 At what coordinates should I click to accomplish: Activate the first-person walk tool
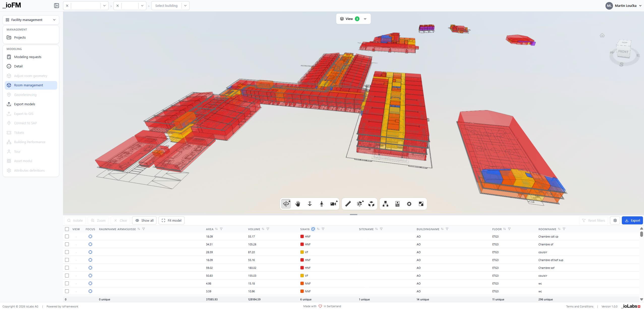(x=321, y=204)
